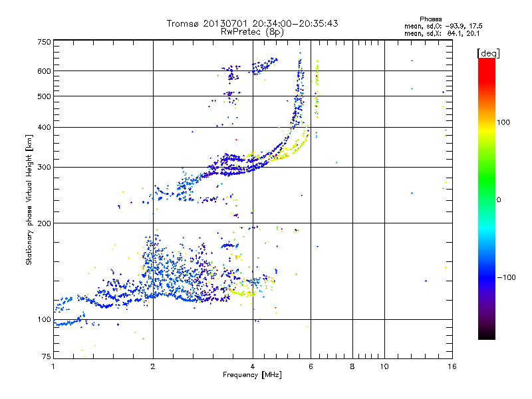Click the y-axis tick label '100'

click(x=44, y=320)
